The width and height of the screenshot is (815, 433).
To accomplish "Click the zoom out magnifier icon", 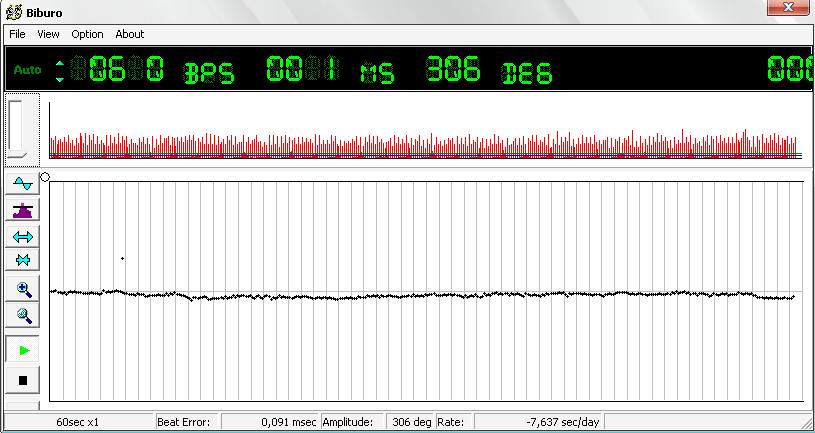I will click(22, 316).
